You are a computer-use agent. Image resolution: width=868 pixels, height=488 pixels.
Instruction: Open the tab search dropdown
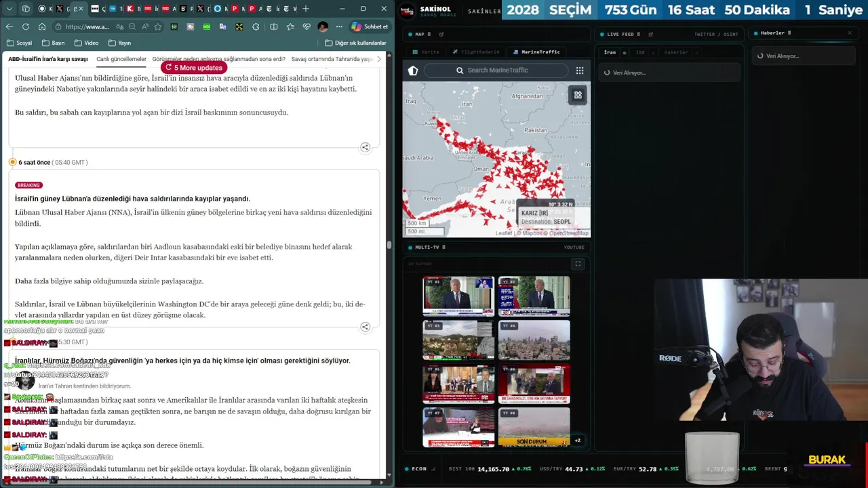pos(9,9)
